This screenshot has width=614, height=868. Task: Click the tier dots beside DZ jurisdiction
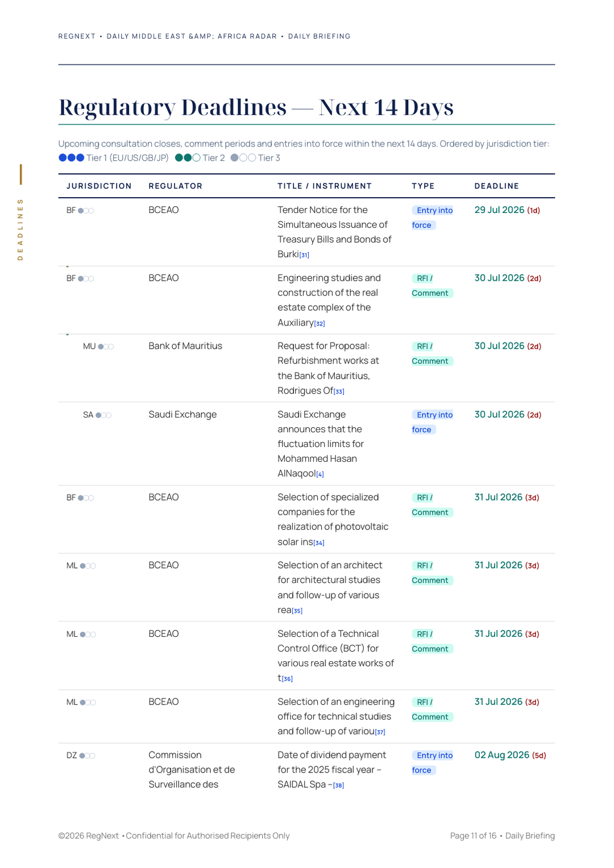pyautogui.click(x=87, y=756)
